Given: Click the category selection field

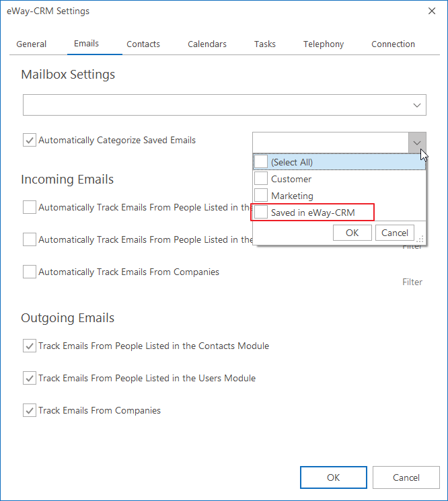Looking at the screenshot, I should [330, 143].
